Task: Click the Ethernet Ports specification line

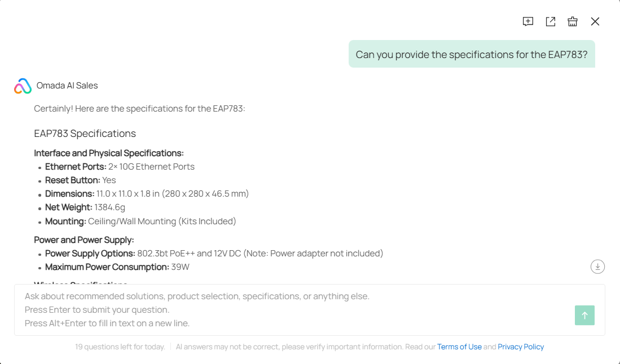Action: pos(120,166)
